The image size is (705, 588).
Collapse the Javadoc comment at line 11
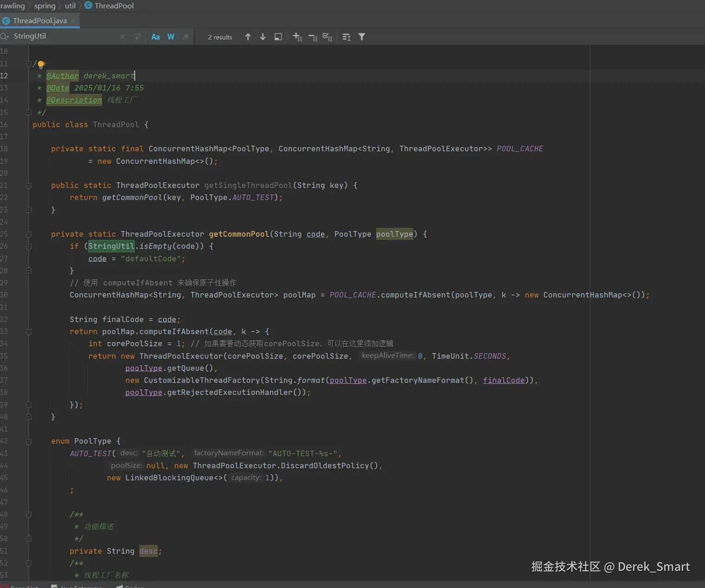pos(29,64)
